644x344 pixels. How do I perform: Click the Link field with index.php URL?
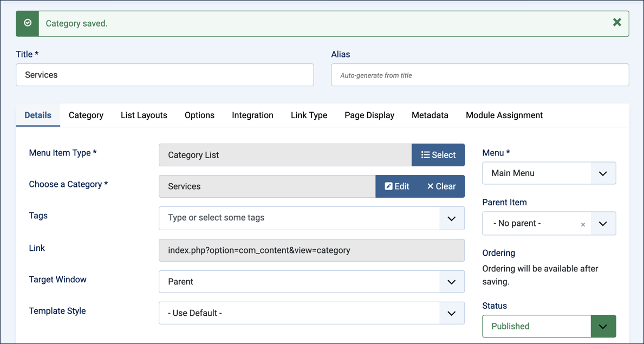click(x=312, y=250)
